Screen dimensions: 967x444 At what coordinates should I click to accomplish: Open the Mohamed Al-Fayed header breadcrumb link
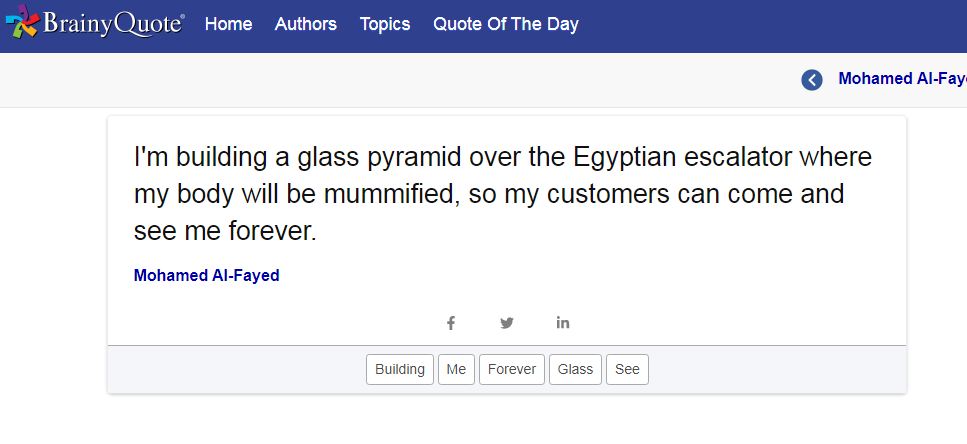901,79
